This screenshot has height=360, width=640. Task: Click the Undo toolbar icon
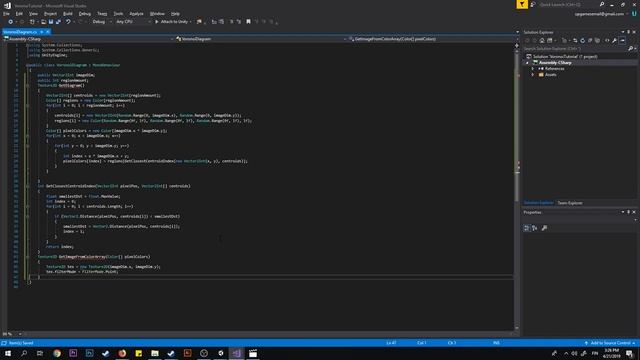coord(68,22)
